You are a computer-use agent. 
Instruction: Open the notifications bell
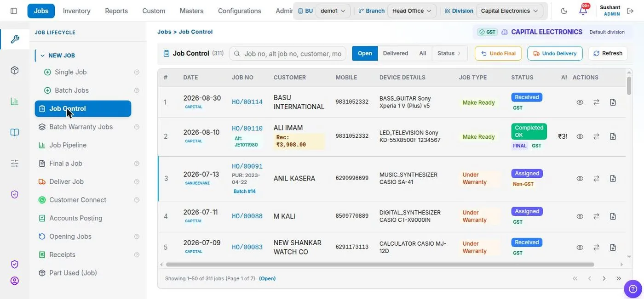[583, 11]
